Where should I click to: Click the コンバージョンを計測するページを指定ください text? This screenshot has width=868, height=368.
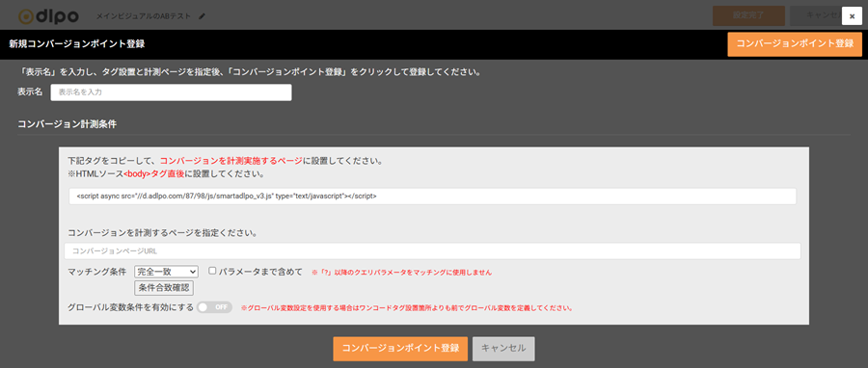click(x=162, y=233)
